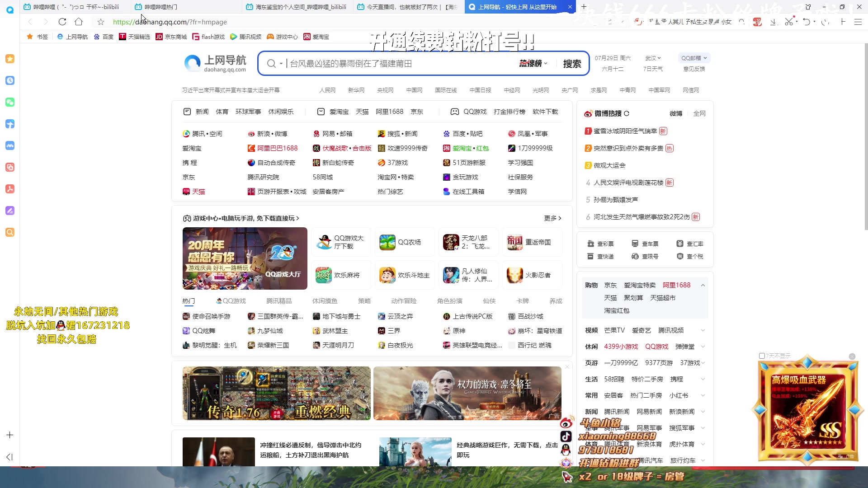The image size is (868, 488).
Task: Open green WeChat icon in left sidebar
Action: pos(10,102)
